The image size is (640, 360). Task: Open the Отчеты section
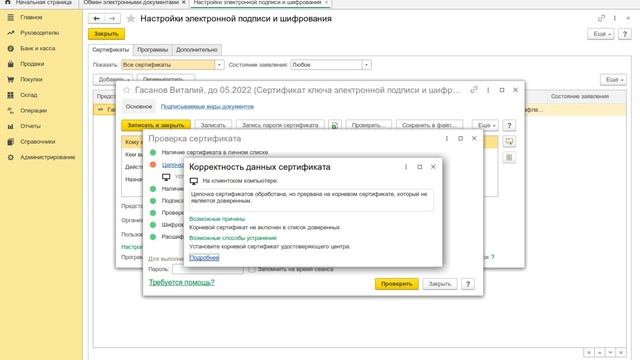(x=30, y=126)
